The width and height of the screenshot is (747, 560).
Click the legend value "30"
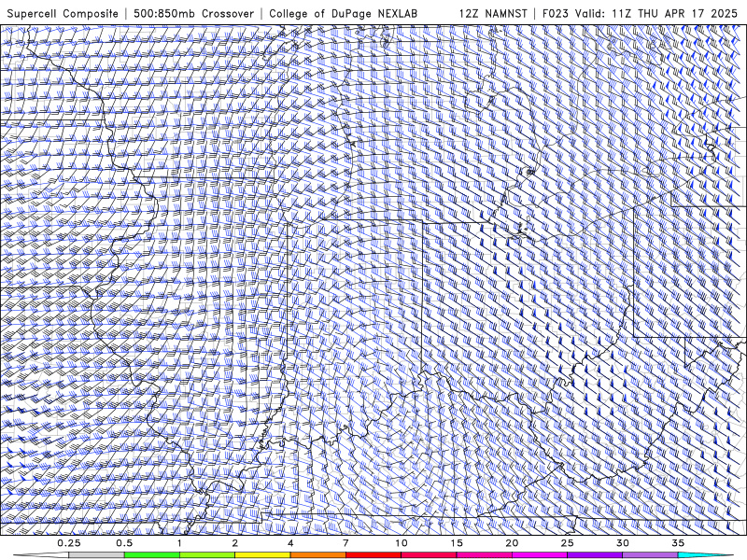pyautogui.click(x=623, y=543)
